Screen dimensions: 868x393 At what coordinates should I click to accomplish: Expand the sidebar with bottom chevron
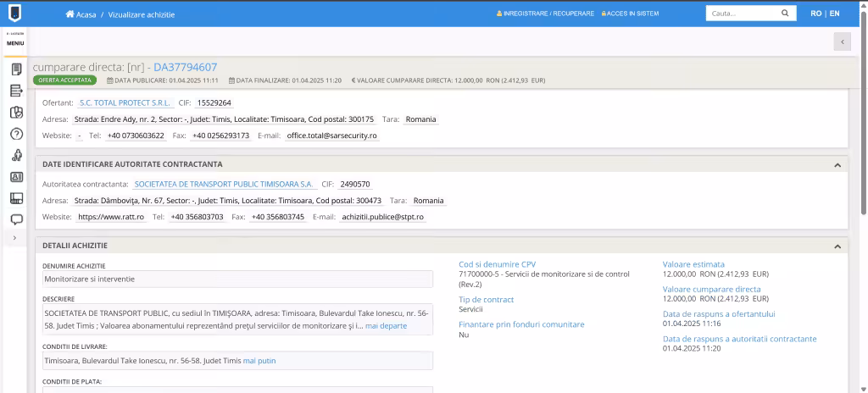tap(14, 238)
